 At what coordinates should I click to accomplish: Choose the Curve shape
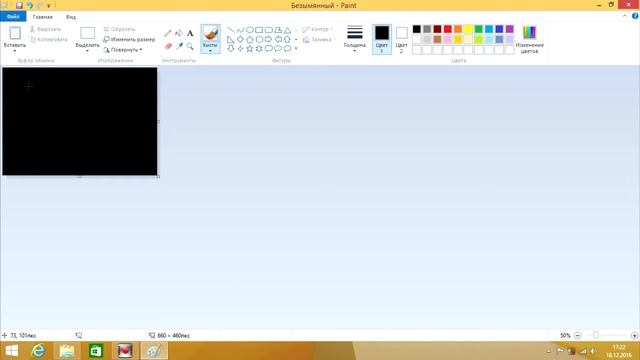240,30
